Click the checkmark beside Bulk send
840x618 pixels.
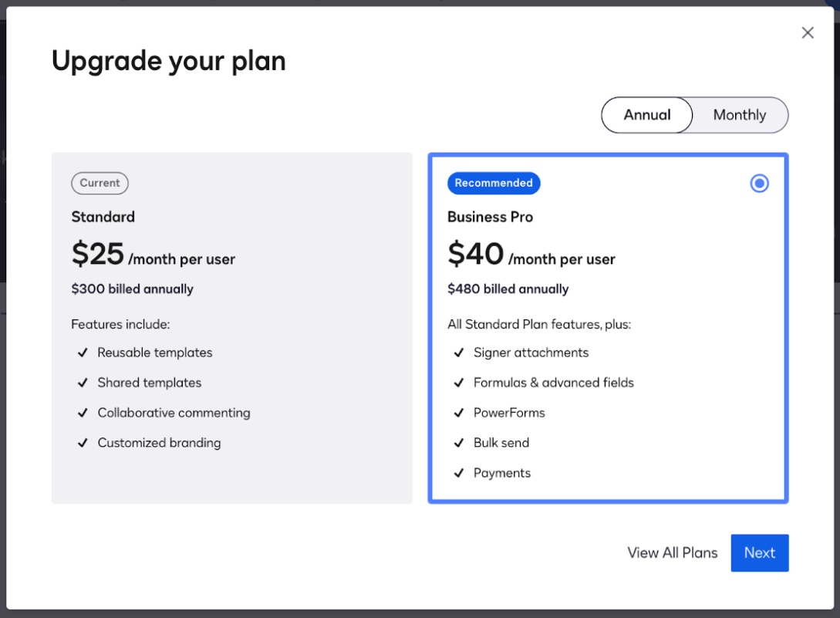459,442
